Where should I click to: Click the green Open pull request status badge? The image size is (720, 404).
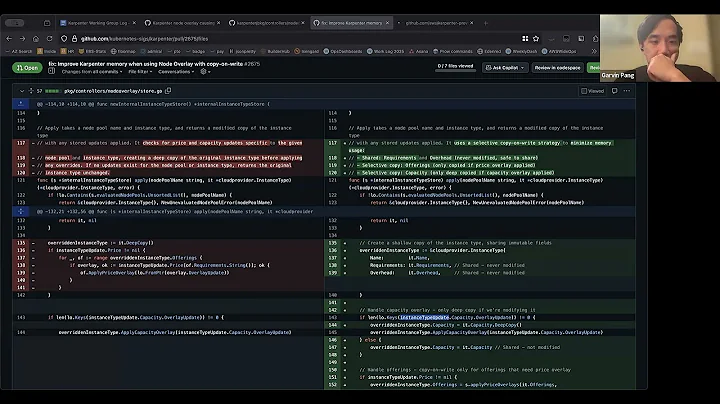[x=27, y=67]
